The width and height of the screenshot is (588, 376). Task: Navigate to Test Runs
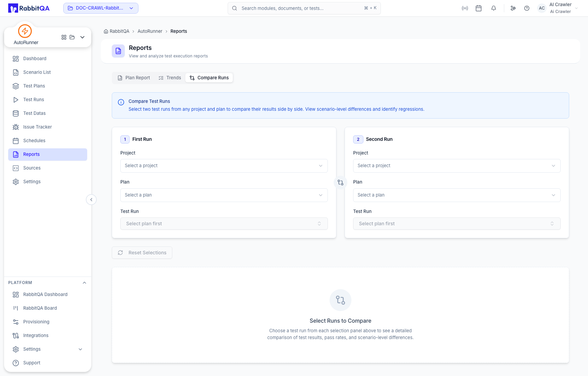pos(48,100)
